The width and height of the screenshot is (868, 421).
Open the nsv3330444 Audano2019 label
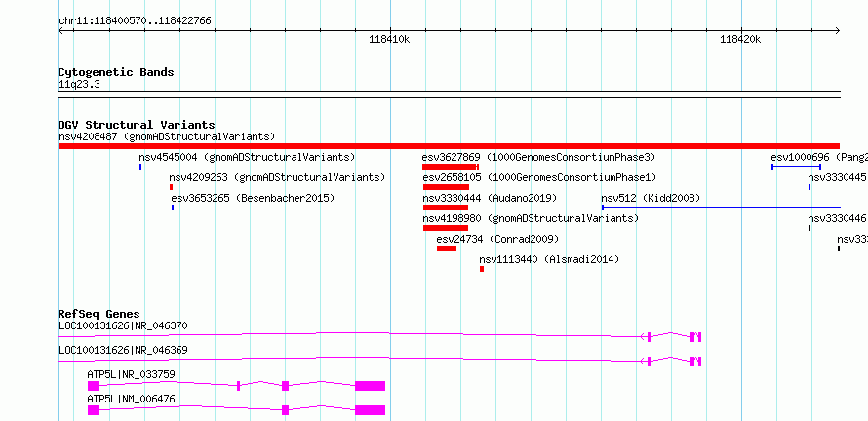490,198
